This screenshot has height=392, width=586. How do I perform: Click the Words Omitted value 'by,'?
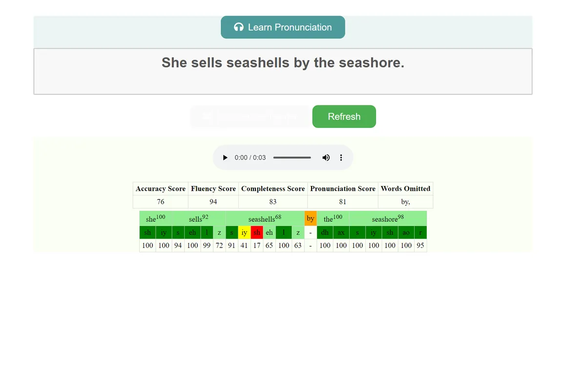(x=405, y=201)
